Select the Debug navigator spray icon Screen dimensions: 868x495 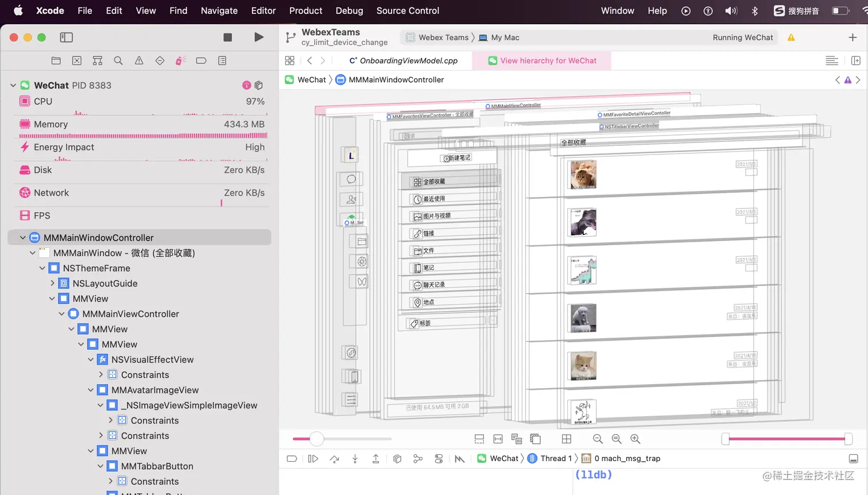[x=180, y=60]
